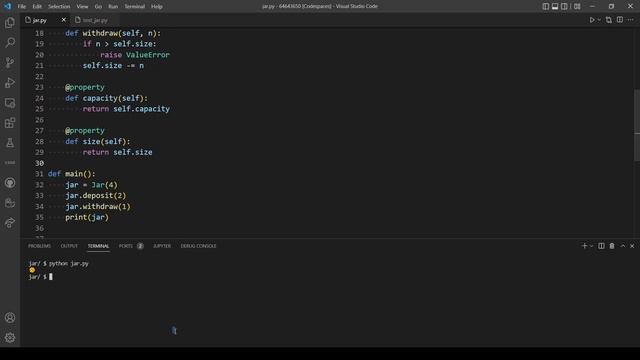The image size is (640, 360).
Task: Open the Run and Debug view
Action: 10,82
